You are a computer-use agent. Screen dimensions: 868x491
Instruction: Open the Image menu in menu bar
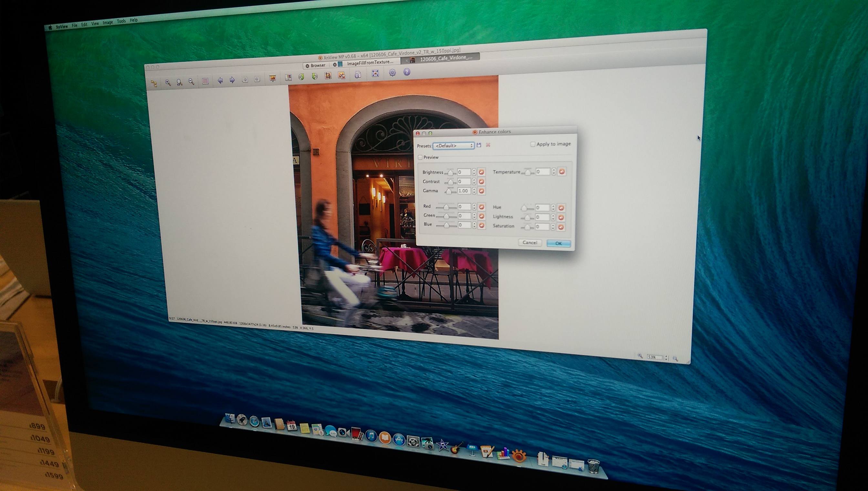tap(108, 22)
